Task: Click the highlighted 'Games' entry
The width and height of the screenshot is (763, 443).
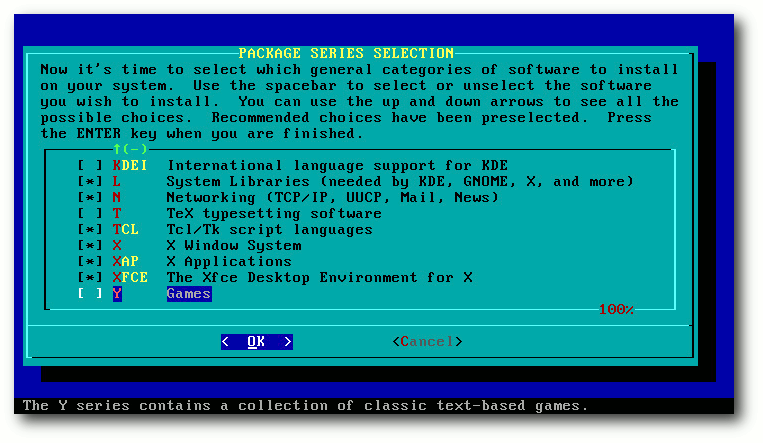Action: click(189, 294)
